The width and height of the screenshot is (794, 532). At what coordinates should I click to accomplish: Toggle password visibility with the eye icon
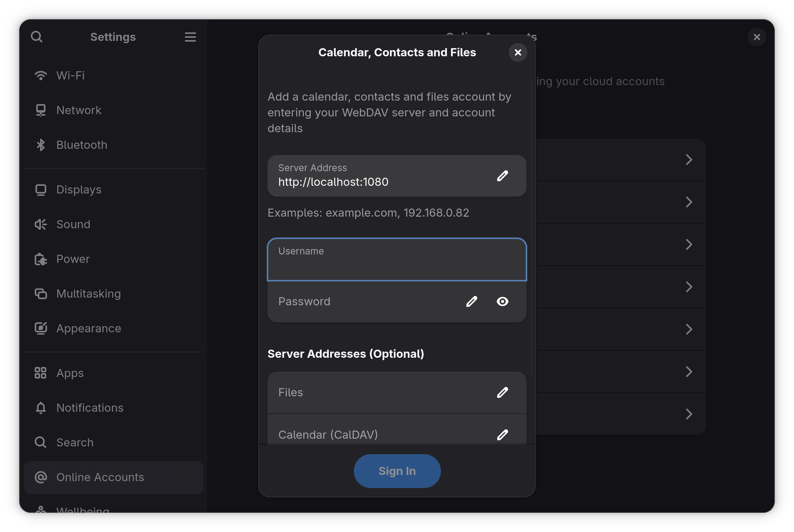[x=502, y=301]
